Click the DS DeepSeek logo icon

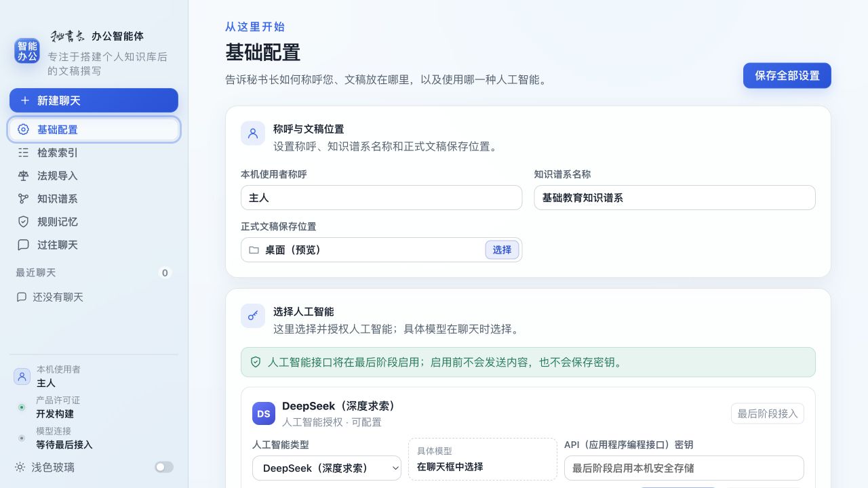point(264,413)
